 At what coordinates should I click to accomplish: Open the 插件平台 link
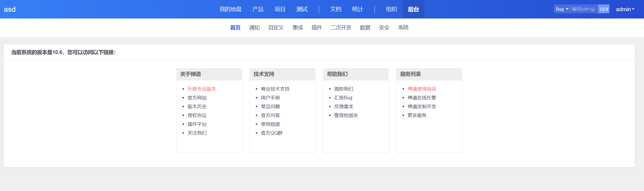point(197,124)
